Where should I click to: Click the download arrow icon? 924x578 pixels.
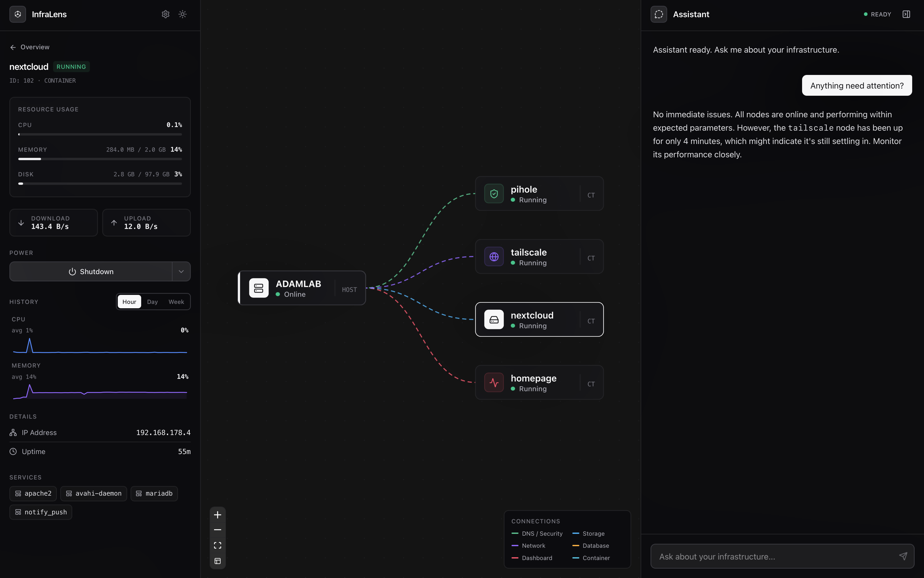[21, 223]
